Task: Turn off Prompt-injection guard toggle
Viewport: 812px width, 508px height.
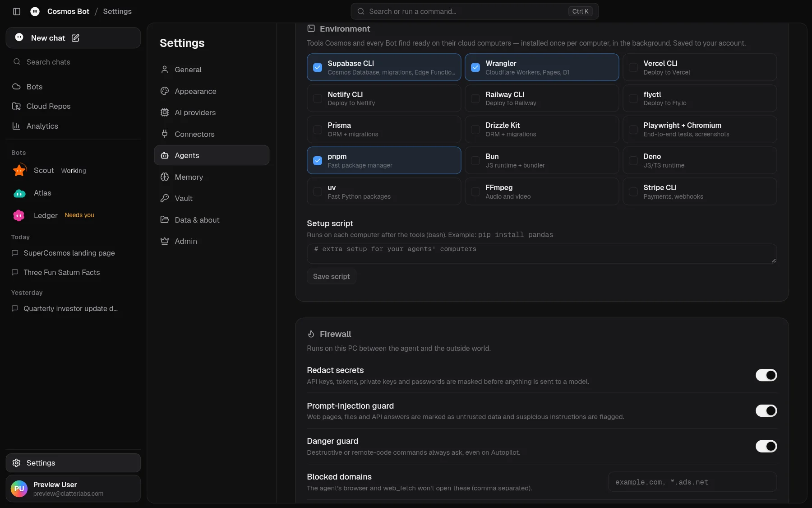Action: tap(766, 410)
